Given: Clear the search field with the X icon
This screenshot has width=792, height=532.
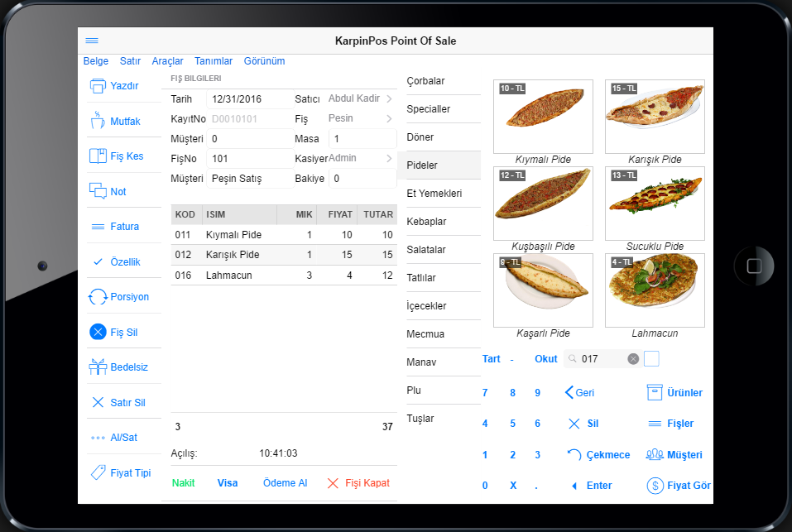Looking at the screenshot, I should [x=633, y=359].
